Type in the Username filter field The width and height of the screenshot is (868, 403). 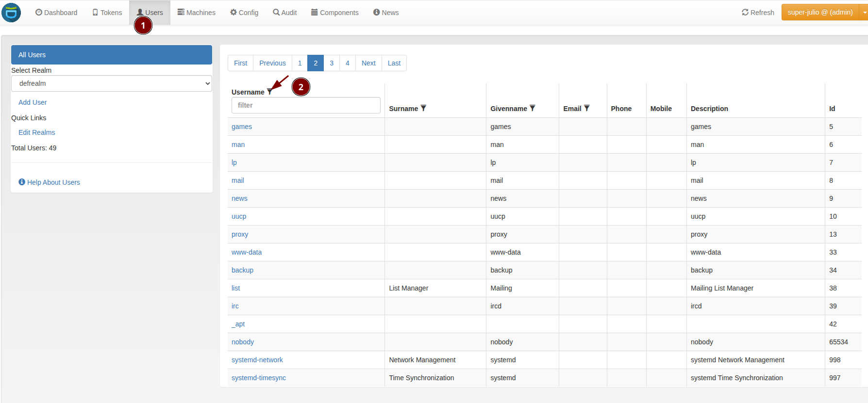click(306, 105)
